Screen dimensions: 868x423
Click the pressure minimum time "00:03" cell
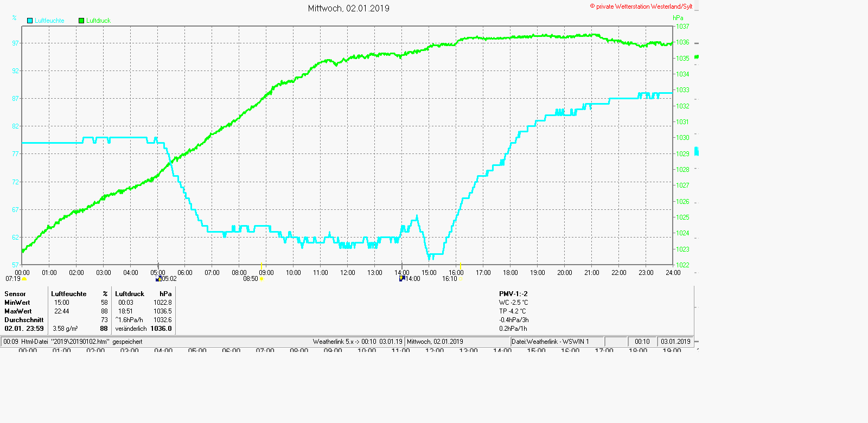[126, 303]
